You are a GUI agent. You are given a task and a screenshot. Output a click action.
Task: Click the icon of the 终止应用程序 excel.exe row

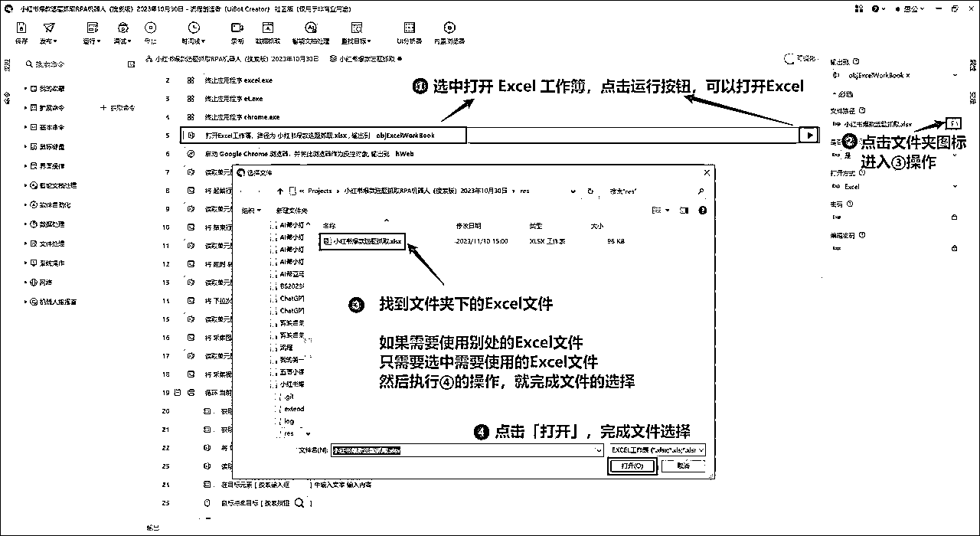pyautogui.click(x=191, y=80)
